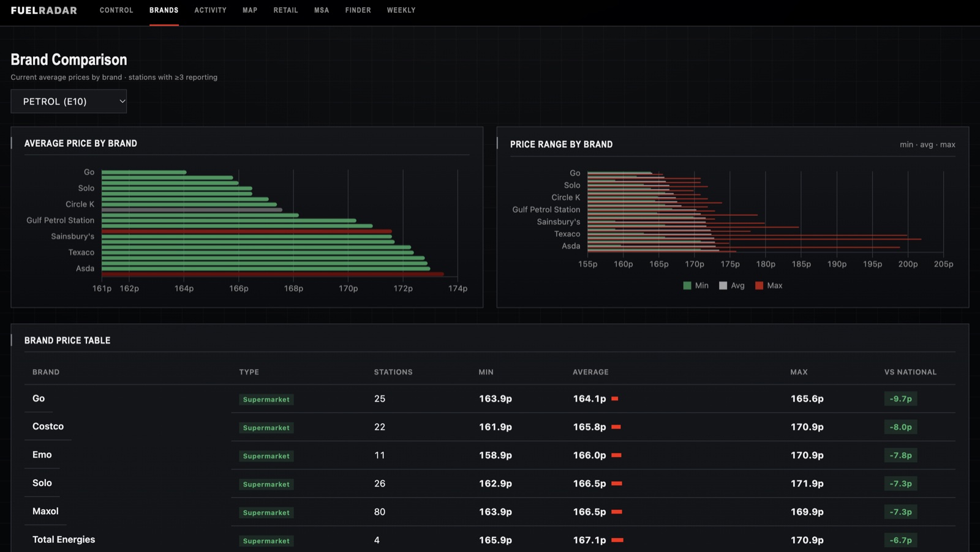Click the 158.9p minimum price for Emo
Image resolution: width=980 pixels, height=552 pixels.
pos(496,455)
